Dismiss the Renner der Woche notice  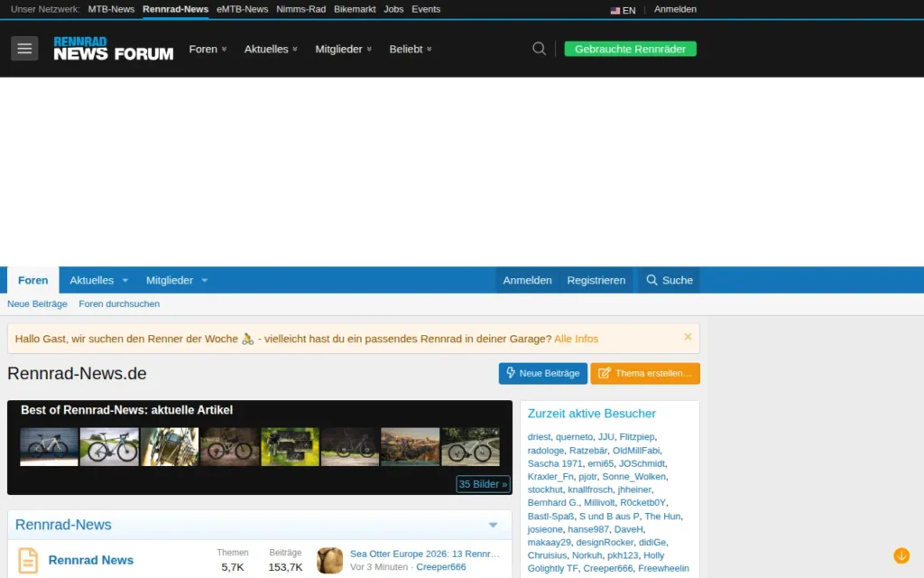tap(687, 337)
